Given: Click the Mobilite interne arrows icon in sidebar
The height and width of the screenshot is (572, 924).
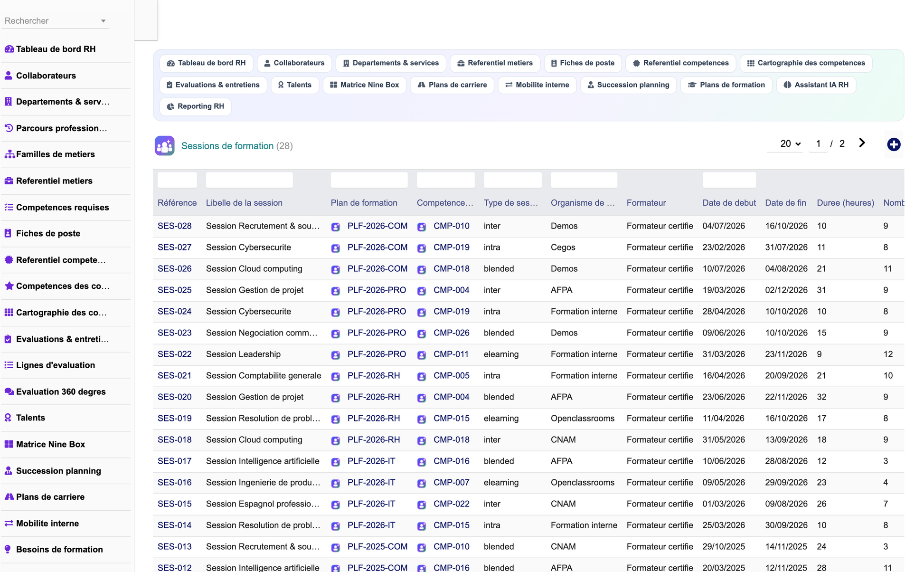Looking at the screenshot, I should (9, 523).
